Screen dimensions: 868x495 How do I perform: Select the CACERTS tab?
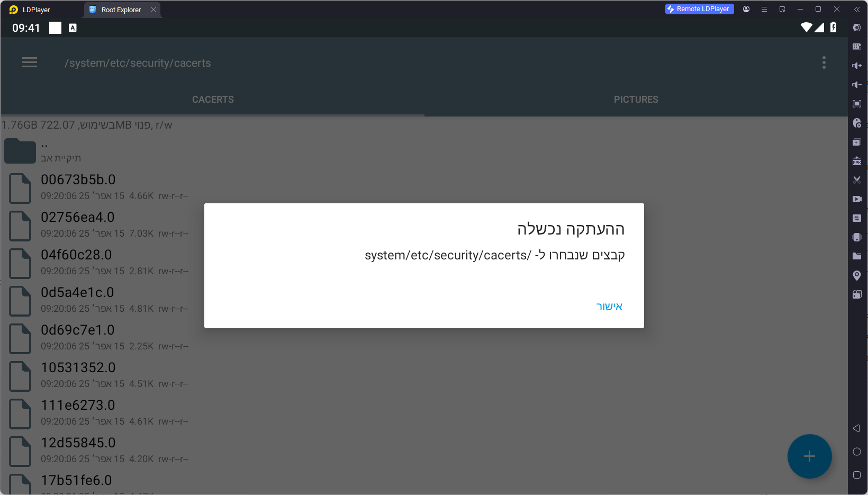tap(213, 100)
